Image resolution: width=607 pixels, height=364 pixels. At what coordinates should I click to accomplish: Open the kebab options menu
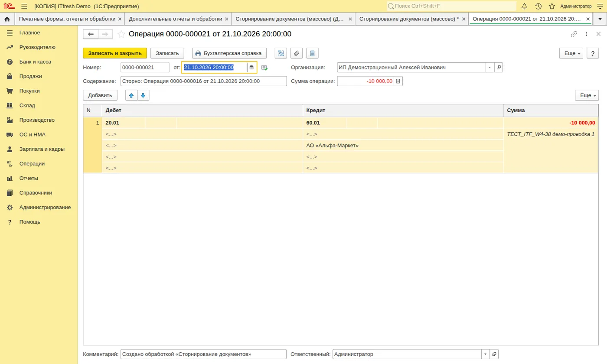586,34
